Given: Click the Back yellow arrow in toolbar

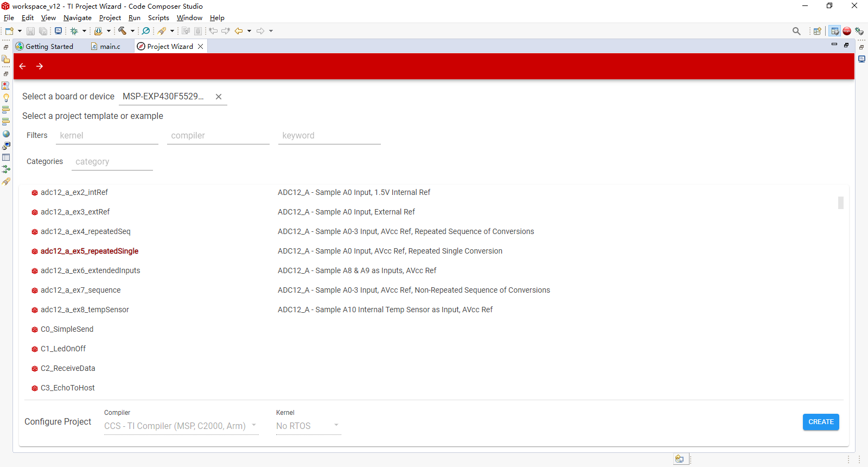Looking at the screenshot, I should pyautogui.click(x=239, y=31).
